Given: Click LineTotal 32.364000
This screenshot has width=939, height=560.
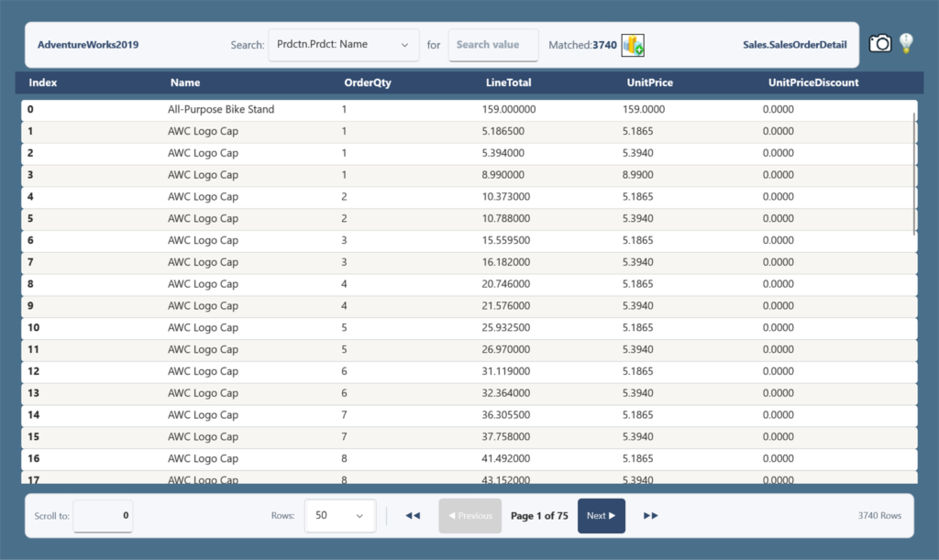Looking at the screenshot, I should pos(506,393).
